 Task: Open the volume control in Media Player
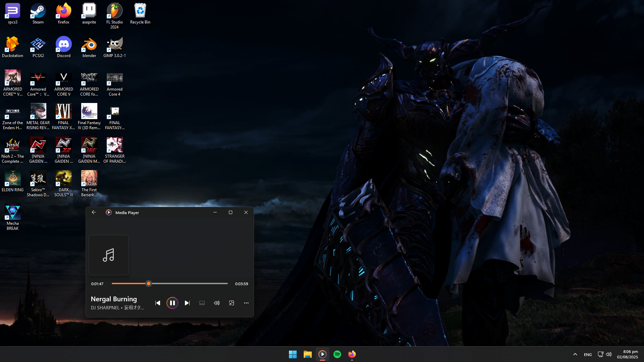point(216,303)
